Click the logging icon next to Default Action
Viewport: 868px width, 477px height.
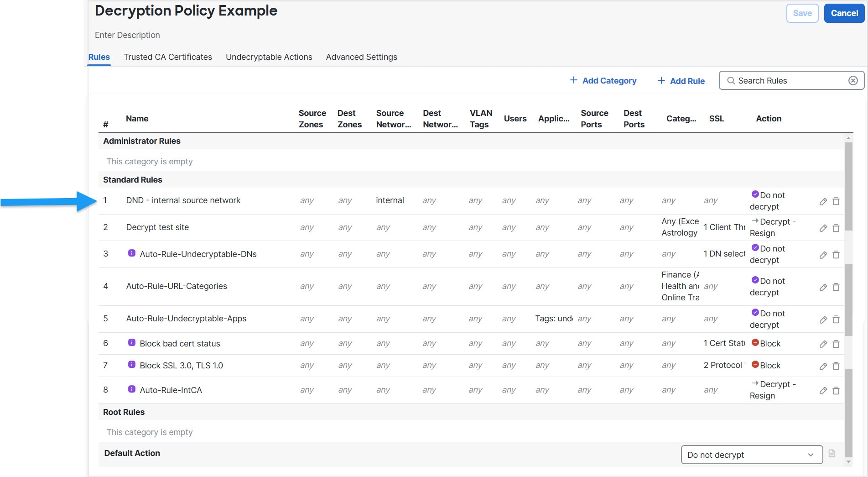point(832,454)
